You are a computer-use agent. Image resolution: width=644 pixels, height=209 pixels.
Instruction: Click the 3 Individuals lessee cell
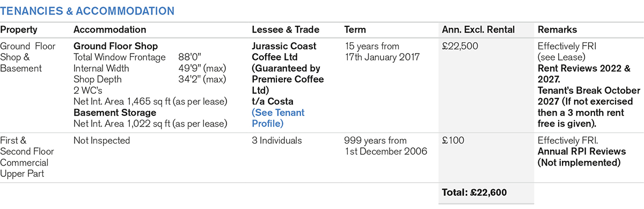[277, 141]
